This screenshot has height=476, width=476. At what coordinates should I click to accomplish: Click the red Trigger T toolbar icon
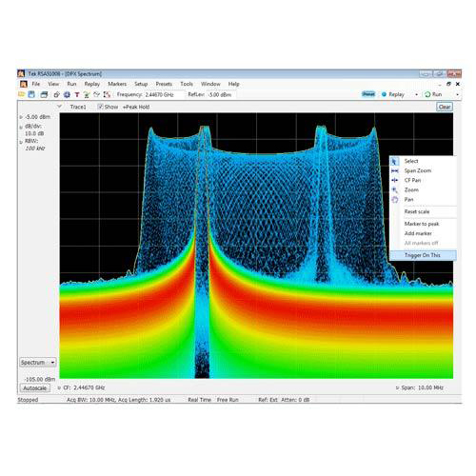click(77, 94)
